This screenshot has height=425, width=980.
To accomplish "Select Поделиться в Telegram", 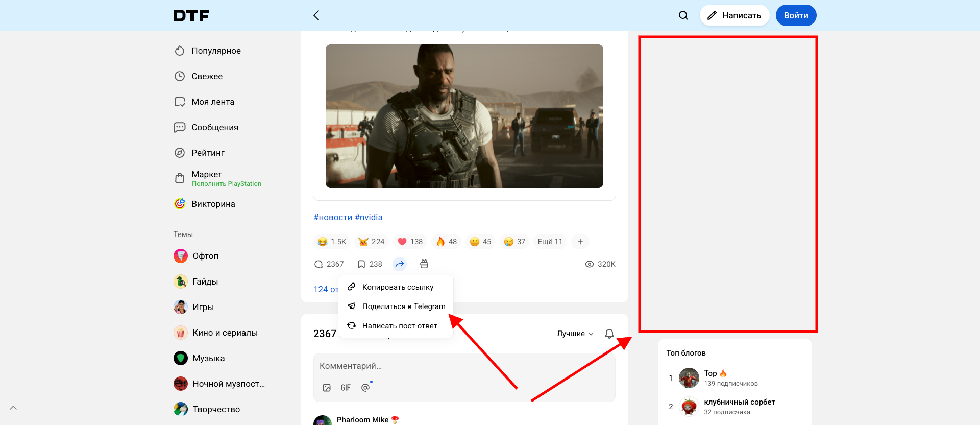I will [396, 306].
